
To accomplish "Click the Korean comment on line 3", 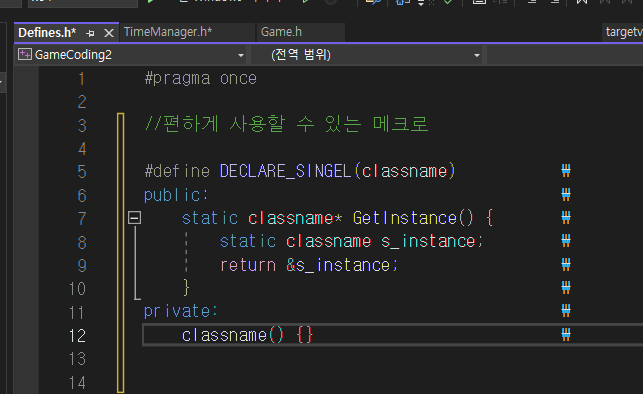I will point(287,124).
